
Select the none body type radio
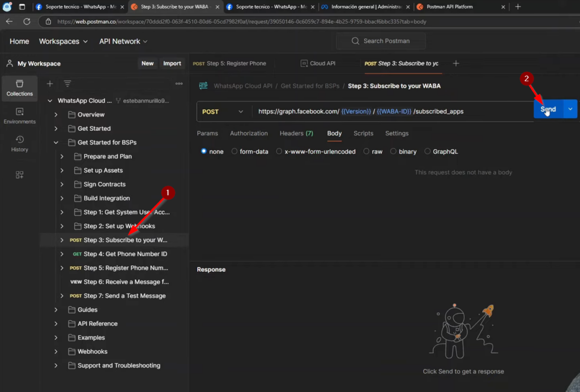[204, 151]
